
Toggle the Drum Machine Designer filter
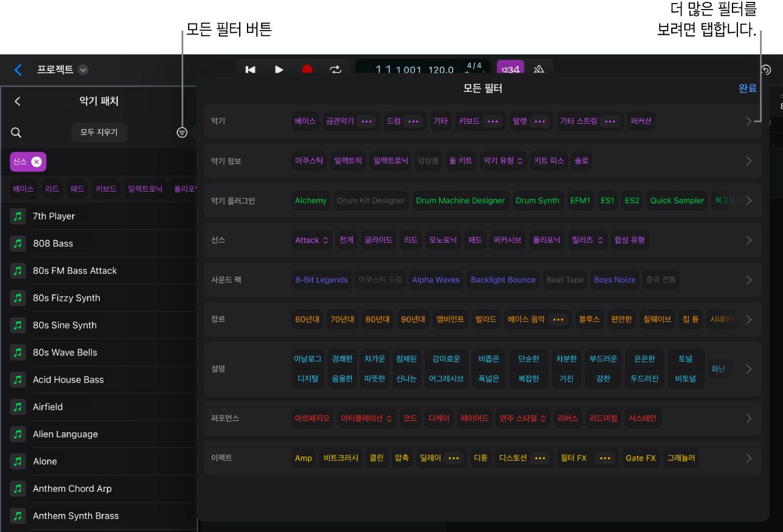point(460,201)
